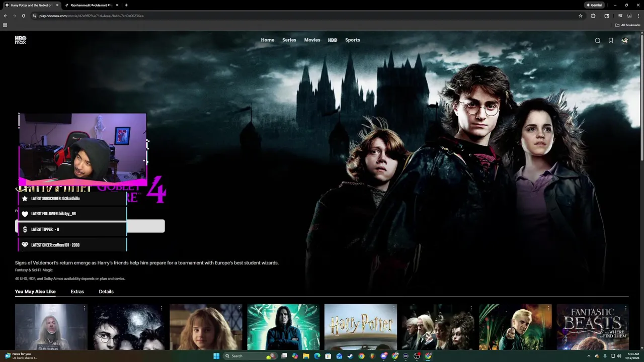Open the taskbar volume control
Viewport: 644px width, 362px height.
(x=619, y=356)
